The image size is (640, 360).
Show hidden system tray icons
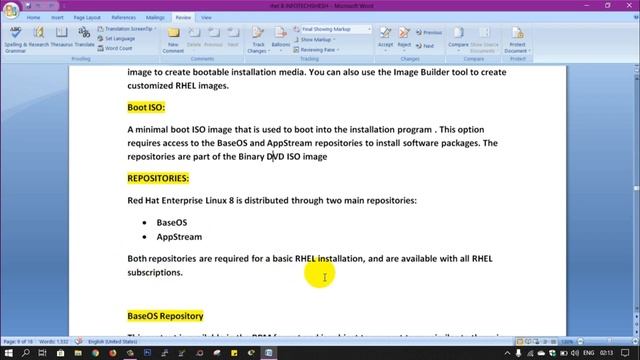507,353
